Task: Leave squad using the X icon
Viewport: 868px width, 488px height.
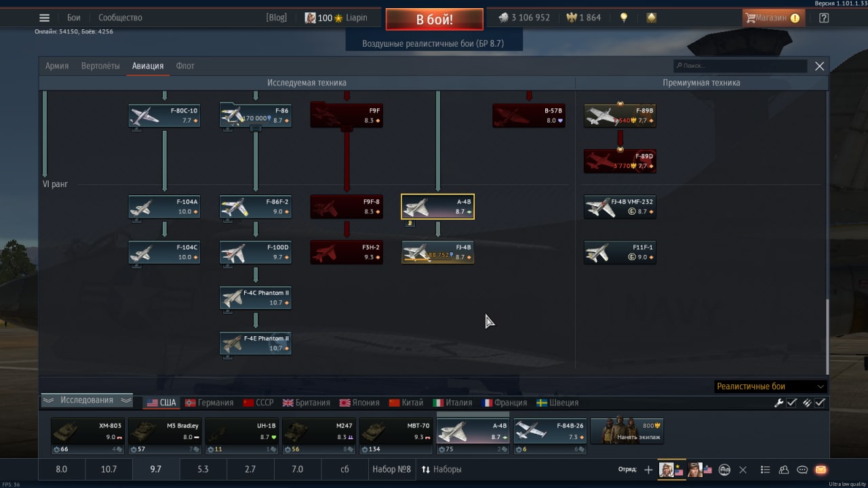Action: tap(743, 470)
